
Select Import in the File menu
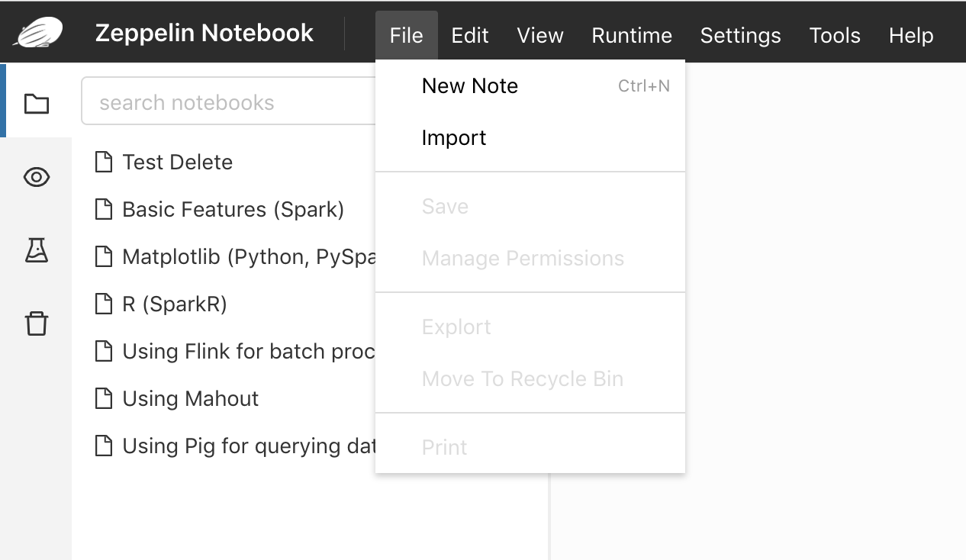point(454,137)
